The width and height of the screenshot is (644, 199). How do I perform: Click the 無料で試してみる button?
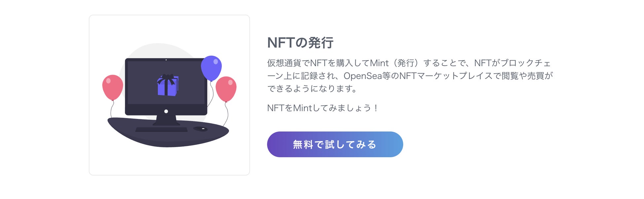point(335,144)
